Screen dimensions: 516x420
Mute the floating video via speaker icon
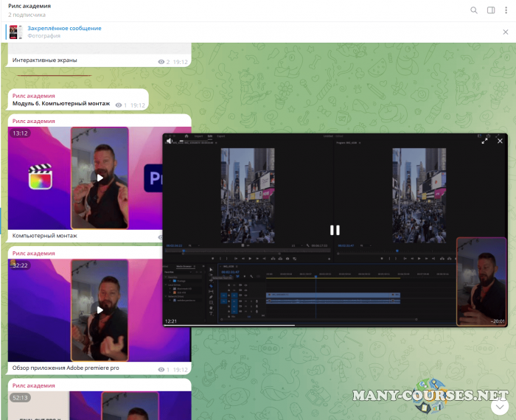(170, 141)
